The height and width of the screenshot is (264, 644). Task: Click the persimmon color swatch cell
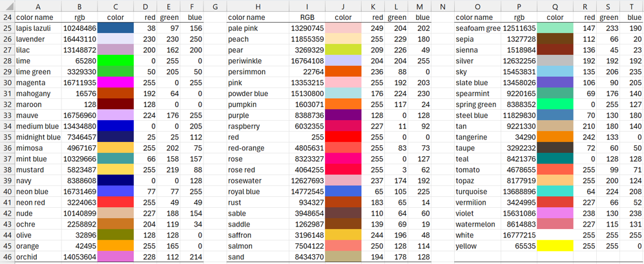tap(343, 72)
